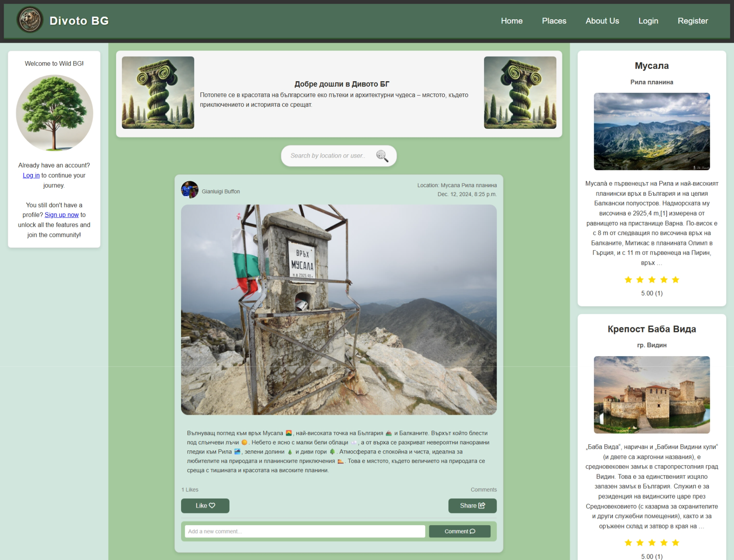Share the Мусала peak post
Viewport: 734px width, 560px height.
tap(472, 505)
